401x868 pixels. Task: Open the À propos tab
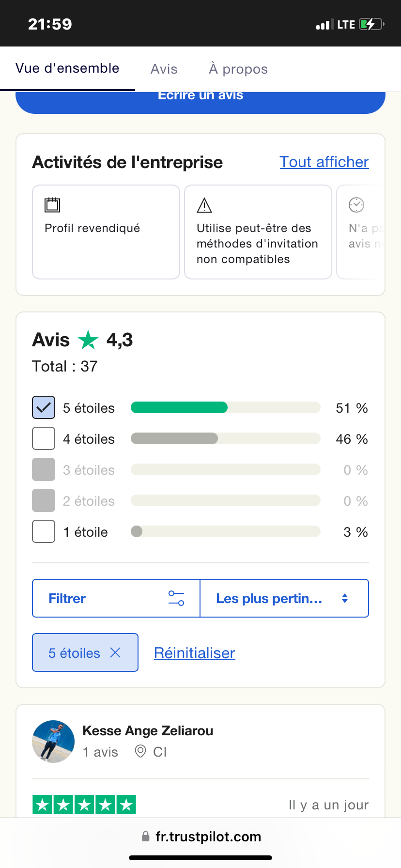click(238, 69)
